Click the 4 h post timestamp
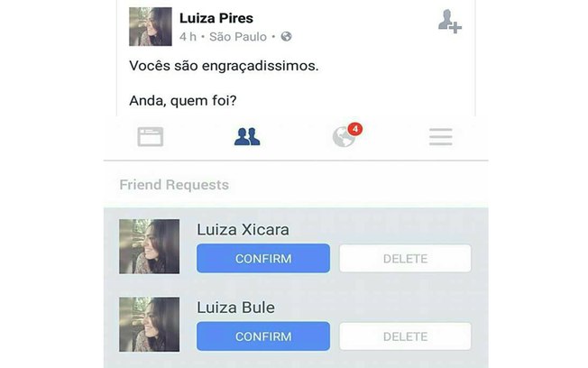The image size is (588, 368). click(188, 37)
